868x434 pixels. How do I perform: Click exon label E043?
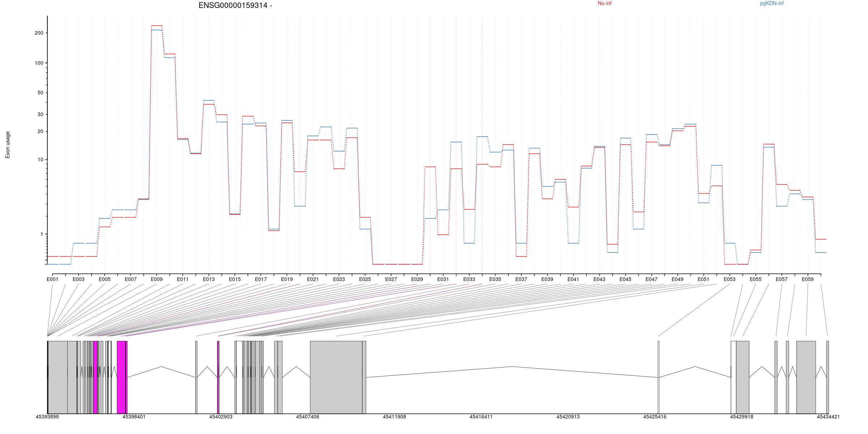coord(599,279)
